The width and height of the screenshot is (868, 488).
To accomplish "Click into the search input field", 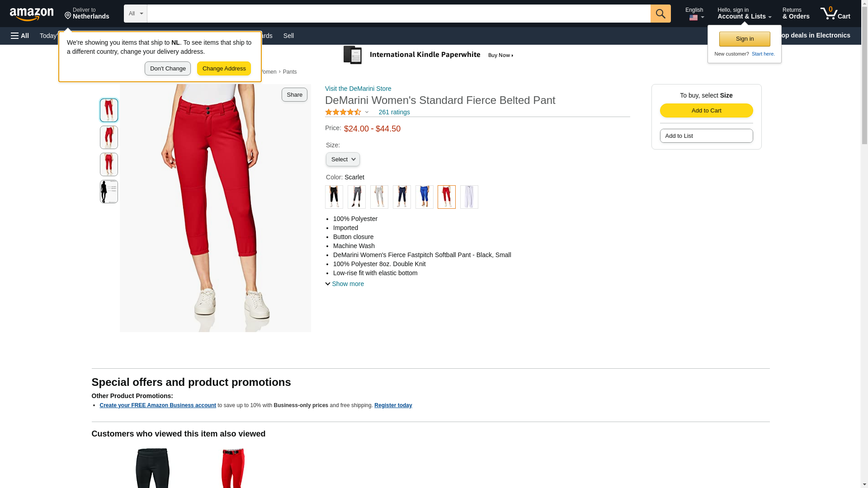I will pos(398,14).
